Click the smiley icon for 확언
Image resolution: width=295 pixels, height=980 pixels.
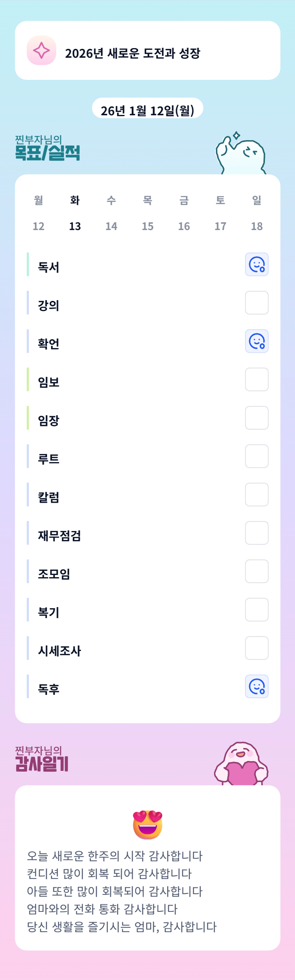point(256,341)
